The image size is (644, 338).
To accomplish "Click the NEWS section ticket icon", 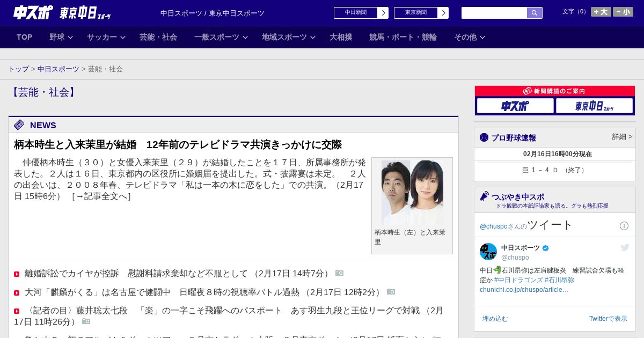I will pos(19,125).
